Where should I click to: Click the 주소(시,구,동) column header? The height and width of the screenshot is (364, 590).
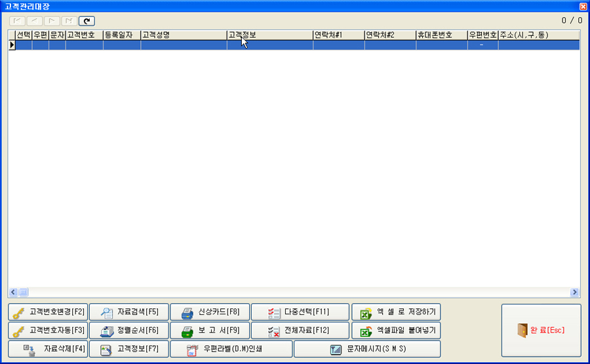539,35
